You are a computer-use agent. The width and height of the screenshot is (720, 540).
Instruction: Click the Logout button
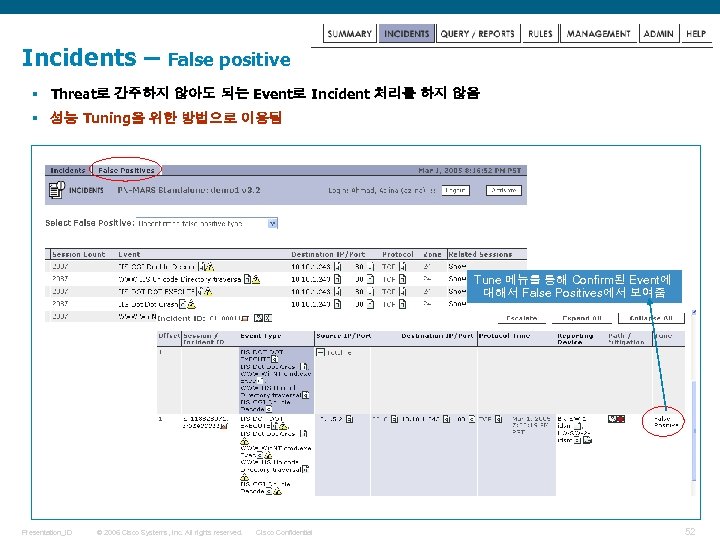(456, 190)
